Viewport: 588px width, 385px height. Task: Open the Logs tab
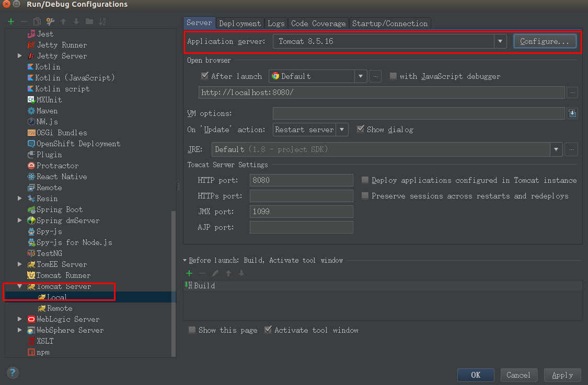pos(276,23)
